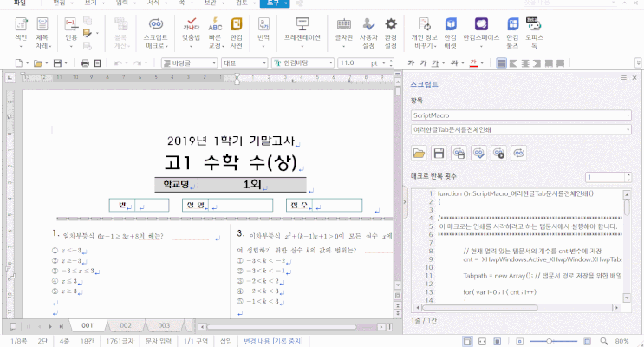Open the 입력 menu
Image resolution: width=644 pixels, height=347 pixels.
122,3
